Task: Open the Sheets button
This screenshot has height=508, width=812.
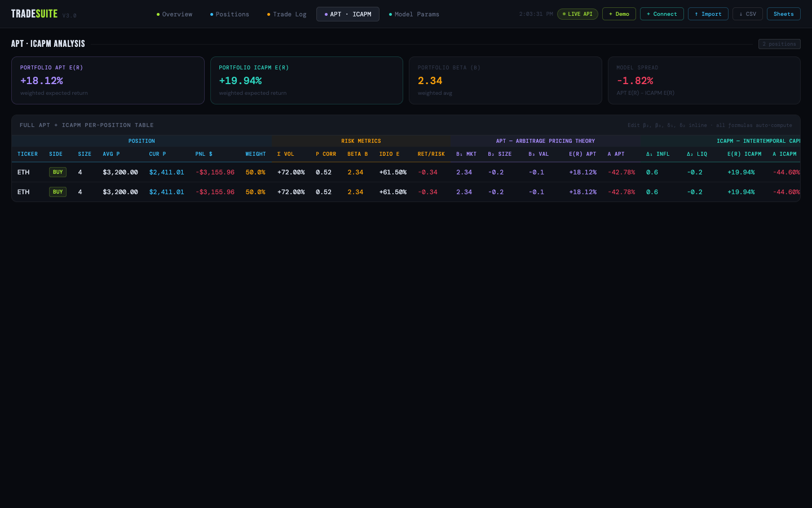Action: 784,14
